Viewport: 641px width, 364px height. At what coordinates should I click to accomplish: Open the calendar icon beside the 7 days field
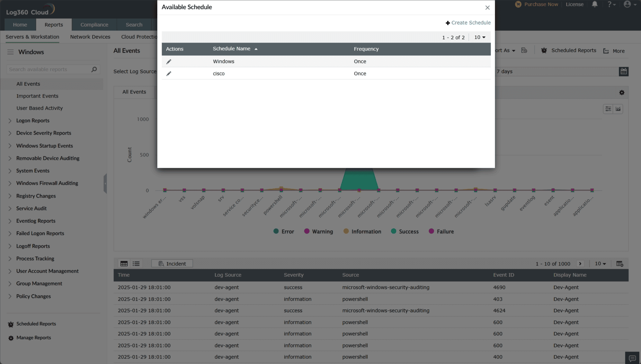pos(623,71)
